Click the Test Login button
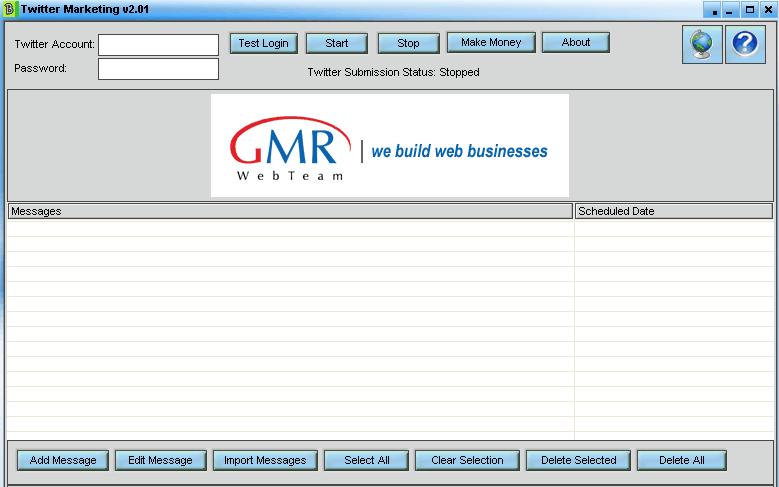Image resolution: width=779 pixels, height=487 pixels. 264,43
